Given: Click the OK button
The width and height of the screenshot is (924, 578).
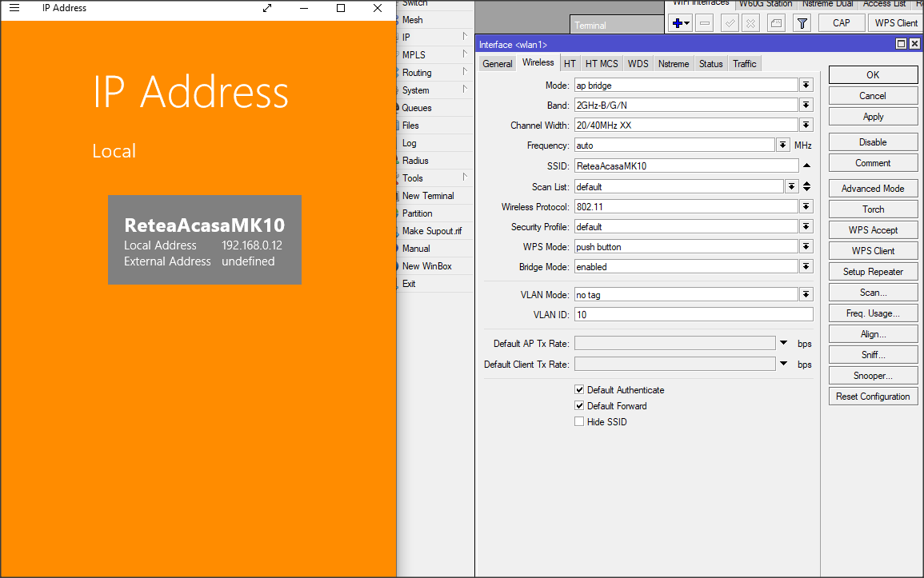Looking at the screenshot, I should pos(873,75).
